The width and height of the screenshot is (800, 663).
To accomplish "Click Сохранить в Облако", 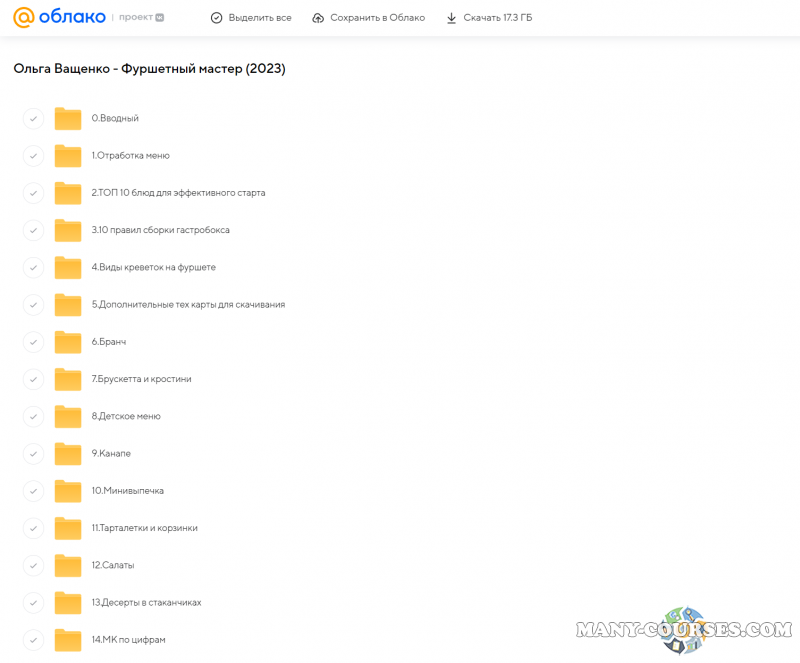I will pos(368,18).
